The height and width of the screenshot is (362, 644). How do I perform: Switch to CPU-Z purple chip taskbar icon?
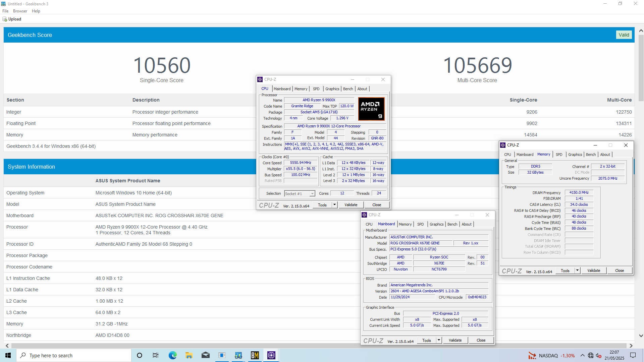point(271,355)
